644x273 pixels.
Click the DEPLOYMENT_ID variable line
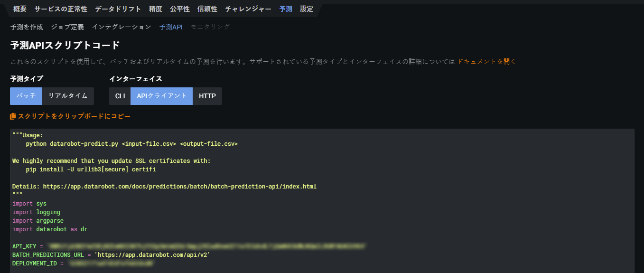(x=84, y=263)
